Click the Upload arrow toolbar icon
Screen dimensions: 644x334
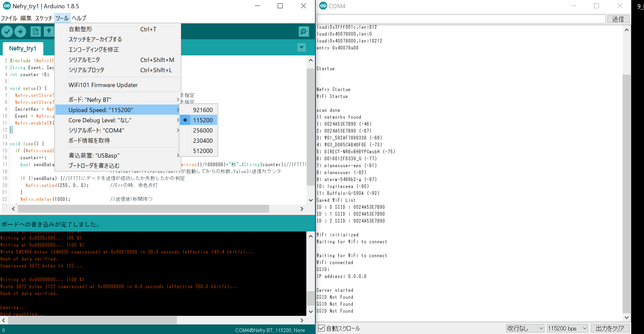pos(20,32)
